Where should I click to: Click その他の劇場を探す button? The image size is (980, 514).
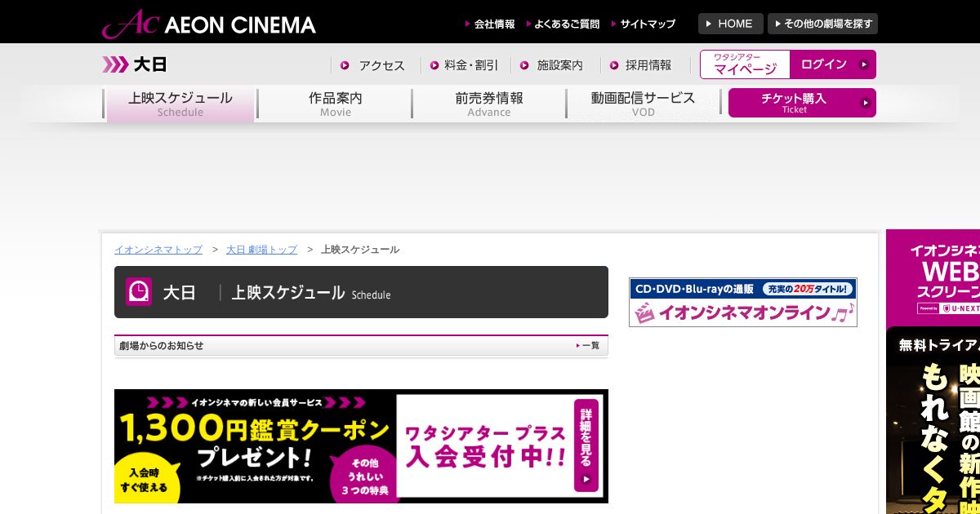(x=822, y=24)
